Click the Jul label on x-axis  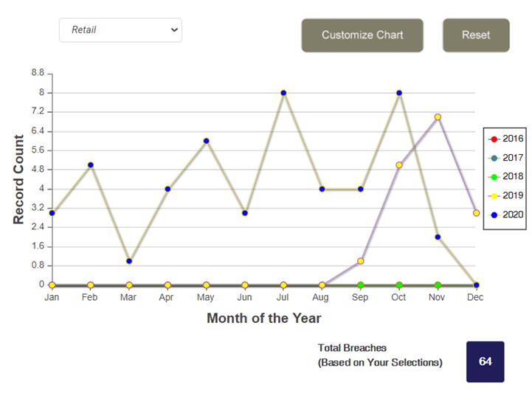coord(283,297)
